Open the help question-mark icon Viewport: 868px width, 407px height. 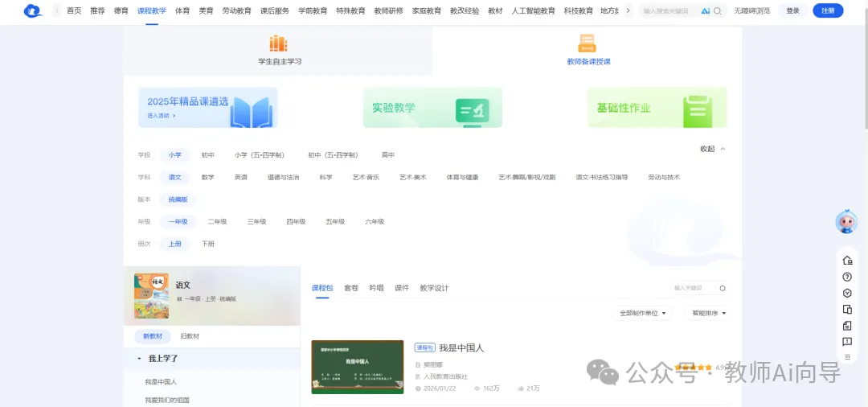pos(847,277)
